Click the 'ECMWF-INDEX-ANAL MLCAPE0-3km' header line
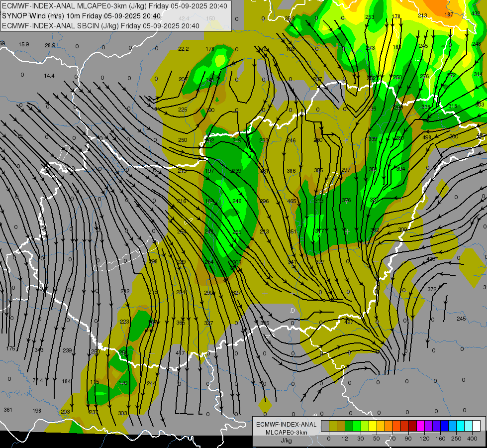 (114, 6)
